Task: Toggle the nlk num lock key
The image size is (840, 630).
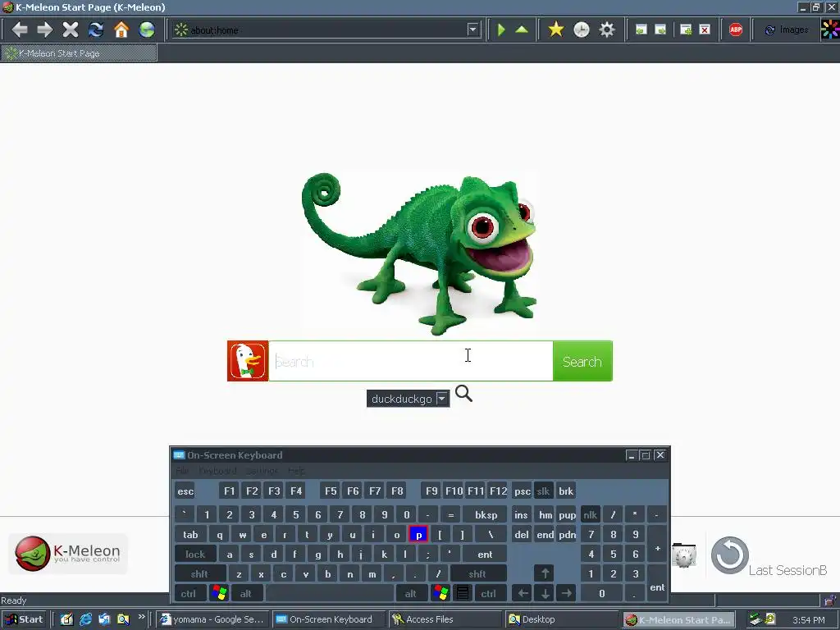Action: [591, 515]
